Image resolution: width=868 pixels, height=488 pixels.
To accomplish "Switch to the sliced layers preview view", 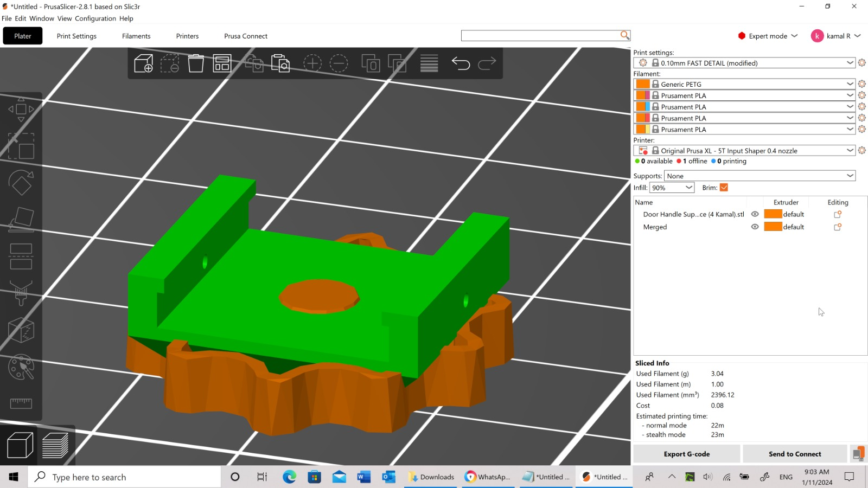I will coord(55,446).
